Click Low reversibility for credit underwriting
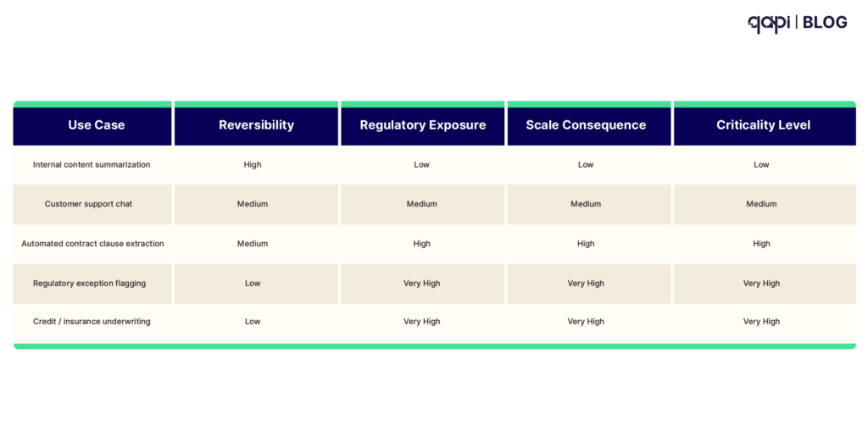The image size is (868, 442). tap(253, 322)
